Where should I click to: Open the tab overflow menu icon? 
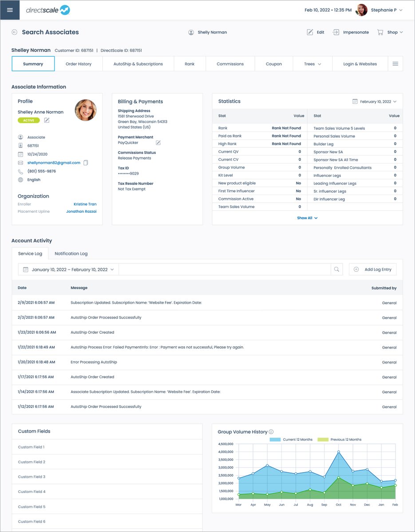[395, 64]
